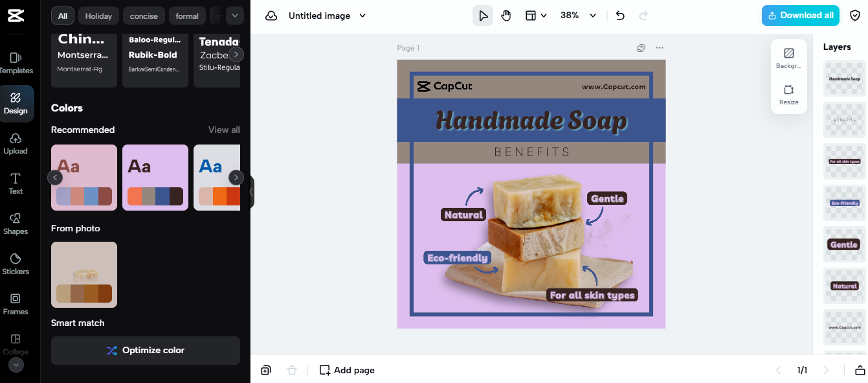Click the Download all button

click(800, 16)
